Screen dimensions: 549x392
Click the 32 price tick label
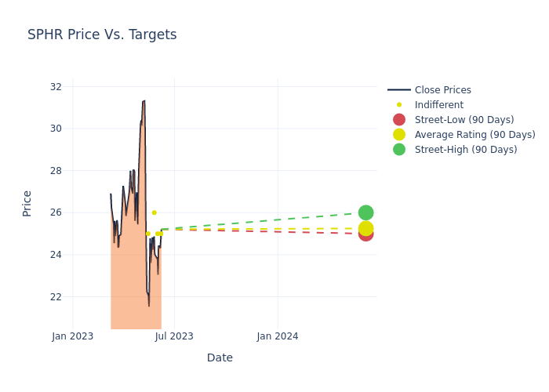pyautogui.click(x=56, y=87)
